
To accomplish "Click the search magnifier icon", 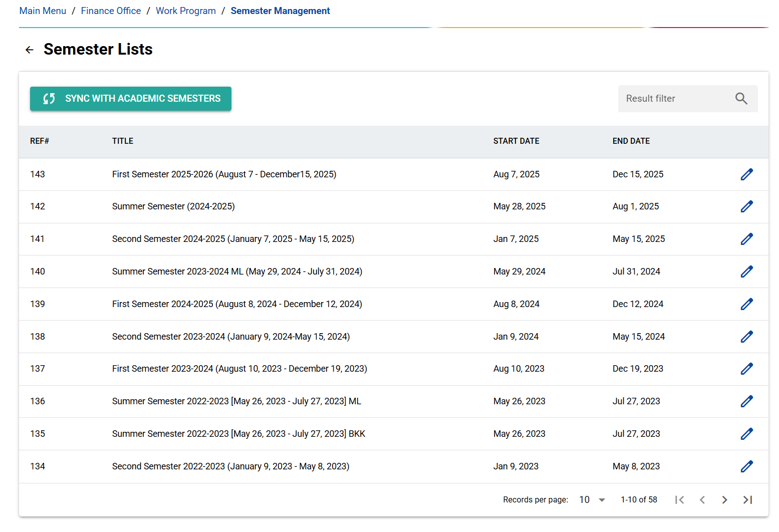I will point(741,99).
